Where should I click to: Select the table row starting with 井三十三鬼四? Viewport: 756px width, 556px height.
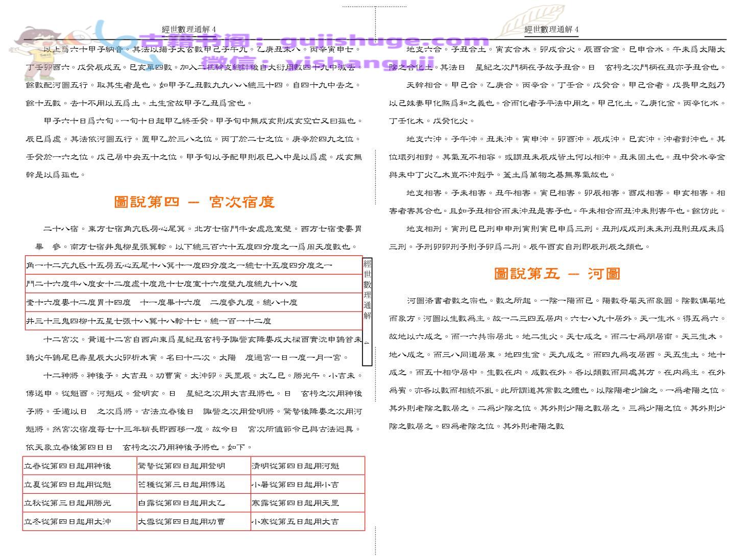[193, 321]
